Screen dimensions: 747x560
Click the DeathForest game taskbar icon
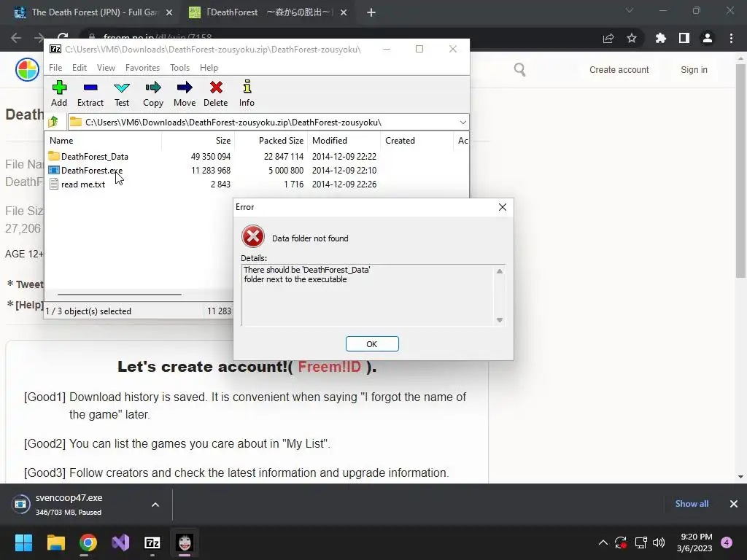click(x=185, y=542)
